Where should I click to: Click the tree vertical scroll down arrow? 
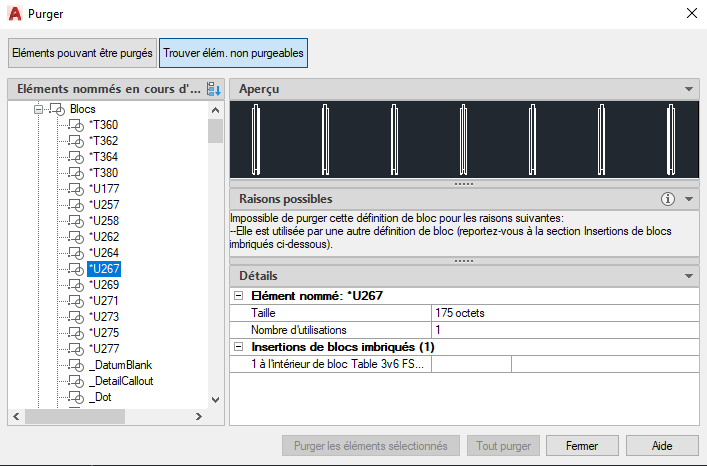pyautogui.click(x=216, y=400)
